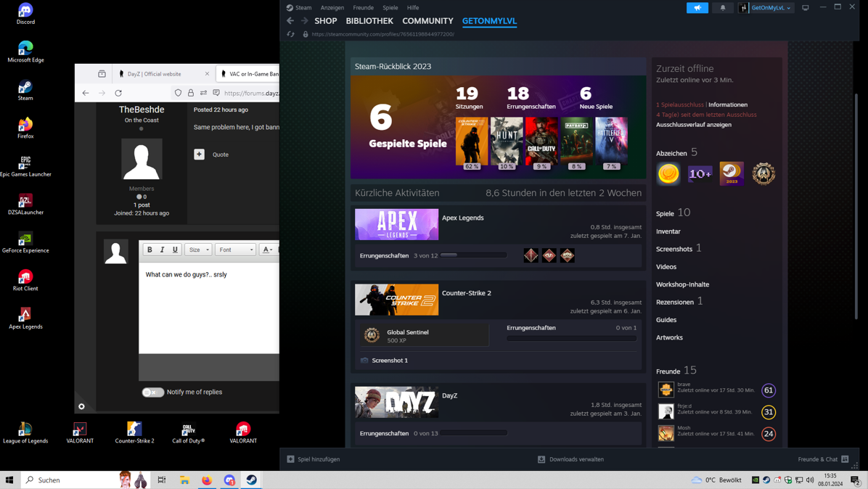Open DZSALauncher desktop shortcut

(x=25, y=205)
